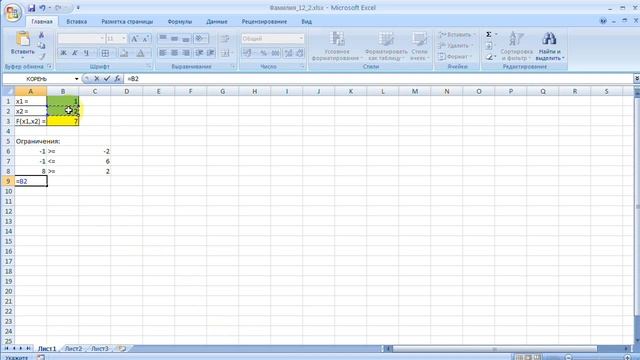
Task: Click the Decrease Font Size icon
Action: pyautogui.click(x=146, y=39)
